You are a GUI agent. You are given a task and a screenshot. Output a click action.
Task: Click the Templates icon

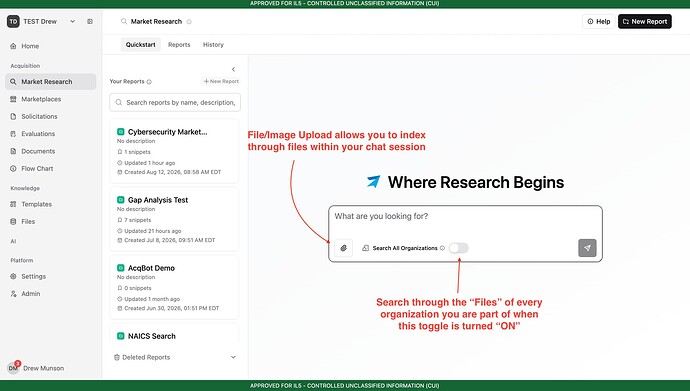(13, 204)
